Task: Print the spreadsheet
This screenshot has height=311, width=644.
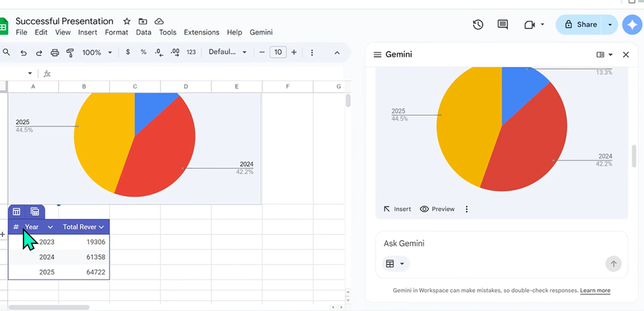Action: (x=55, y=52)
